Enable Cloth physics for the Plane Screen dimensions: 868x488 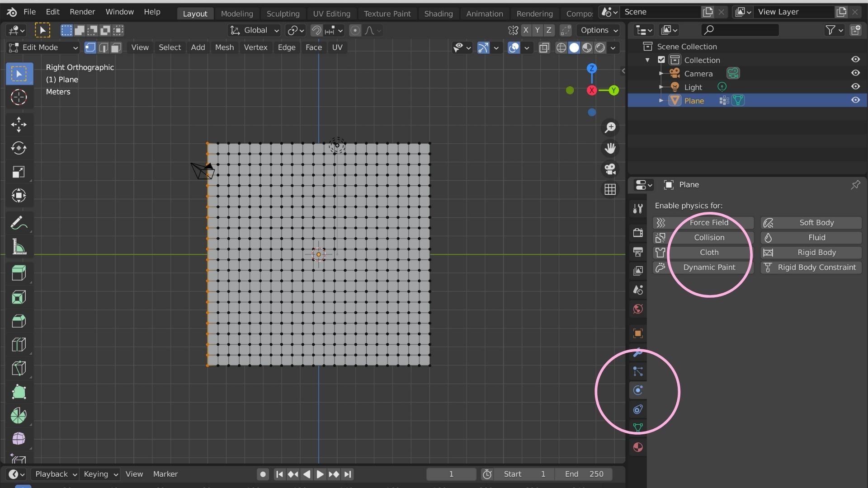(709, 252)
